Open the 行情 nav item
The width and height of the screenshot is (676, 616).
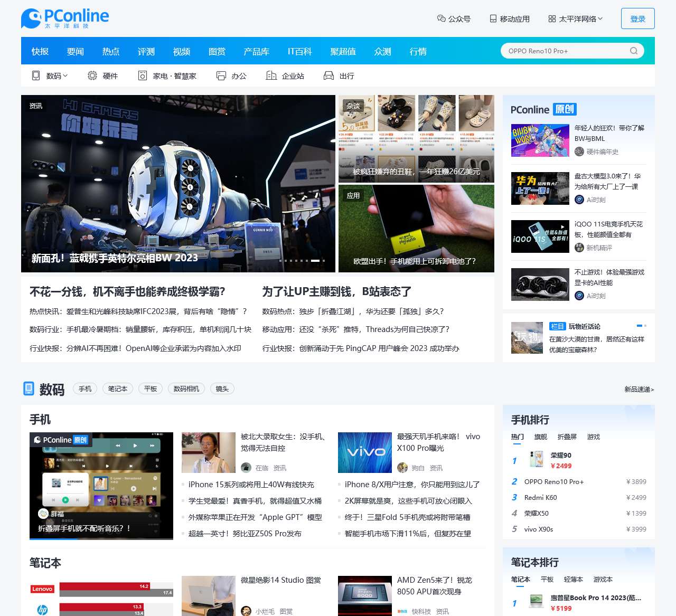point(418,51)
